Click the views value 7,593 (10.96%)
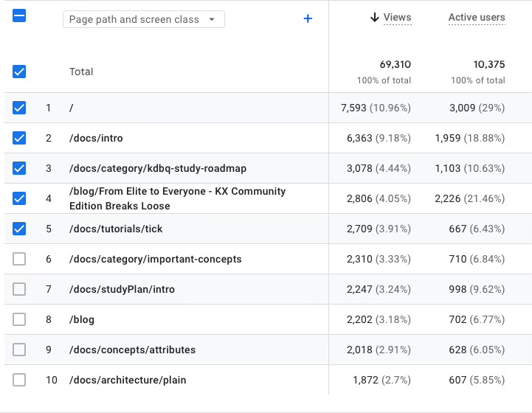The height and width of the screenshot is (413, 532). click(x=376, y=108)
